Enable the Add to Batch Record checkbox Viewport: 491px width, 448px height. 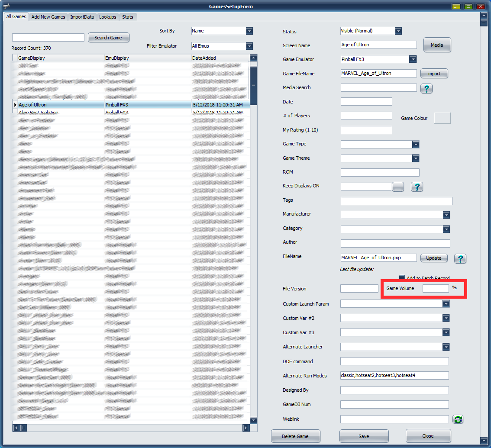pos(402,278)
